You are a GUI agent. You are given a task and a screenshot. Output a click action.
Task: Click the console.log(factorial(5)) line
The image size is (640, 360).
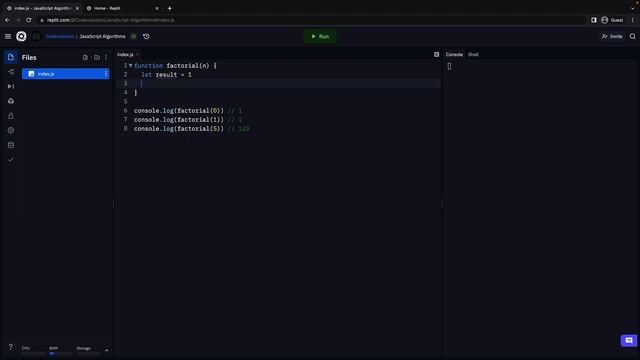(179, 129)
